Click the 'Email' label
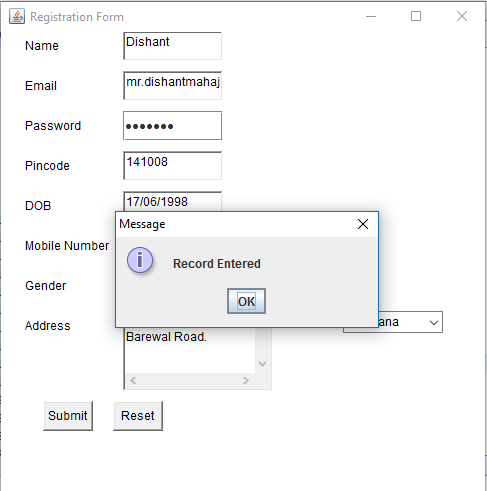The image size is (487, 491). tap(41, 86)
